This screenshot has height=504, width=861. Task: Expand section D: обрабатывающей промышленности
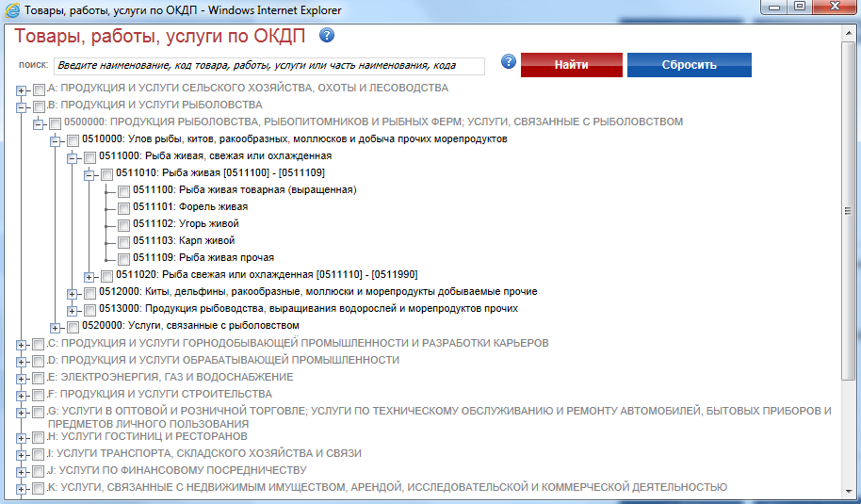tap(21, 363)
